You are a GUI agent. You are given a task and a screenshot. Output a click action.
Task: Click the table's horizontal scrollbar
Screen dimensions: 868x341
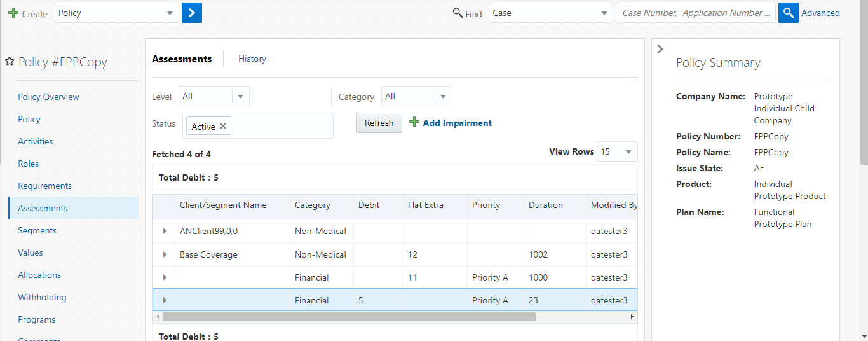pyautogui.click(x=349, y=316)
